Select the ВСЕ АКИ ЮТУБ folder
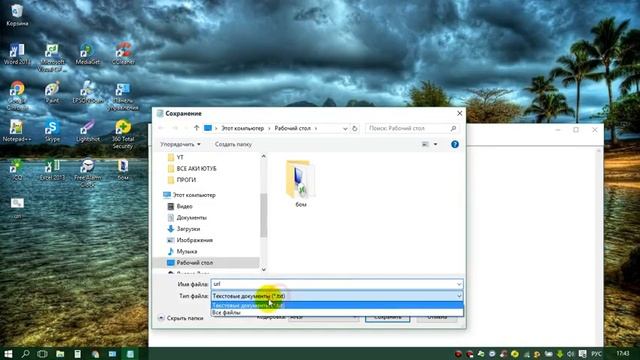 tap(196, 169)
